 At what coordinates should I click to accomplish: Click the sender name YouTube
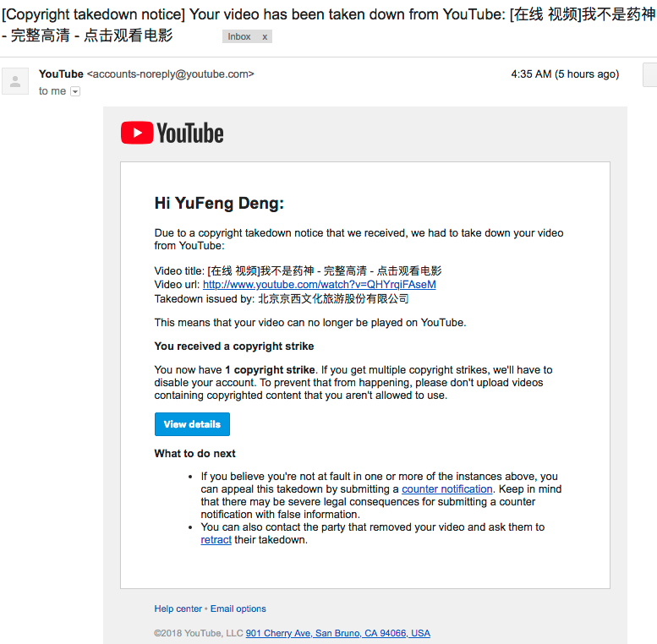pyautogui.click(x=61, y=74)
